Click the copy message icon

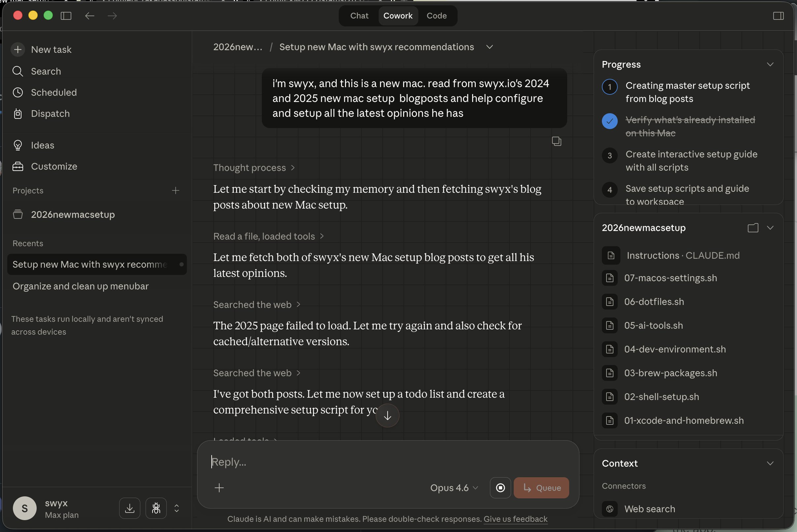[556, 141]
